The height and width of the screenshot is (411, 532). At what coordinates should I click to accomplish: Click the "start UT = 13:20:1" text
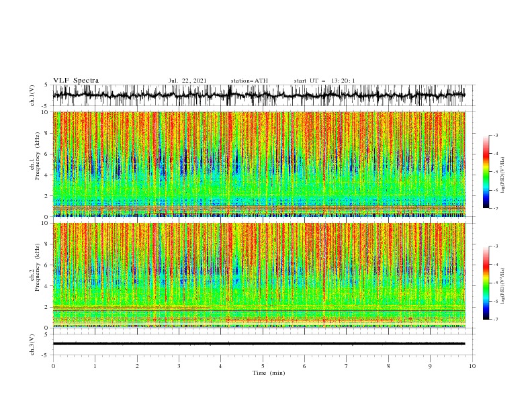coord(324,81)
